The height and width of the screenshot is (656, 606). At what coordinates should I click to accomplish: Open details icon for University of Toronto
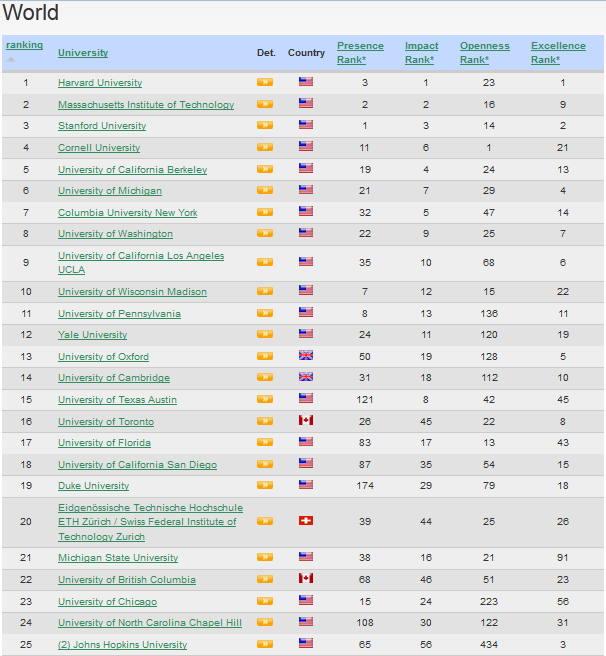[265, 421]
